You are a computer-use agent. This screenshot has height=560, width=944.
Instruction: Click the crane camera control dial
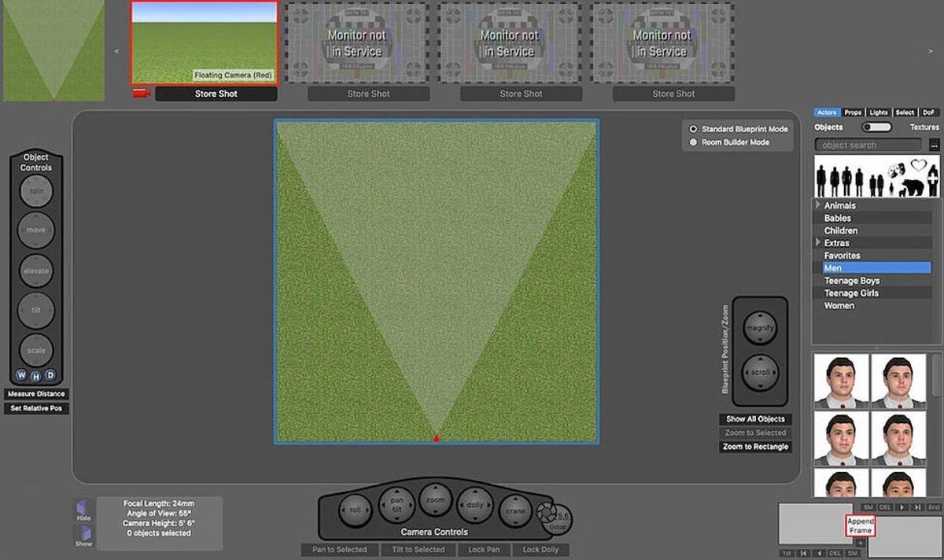pos(515,510)
